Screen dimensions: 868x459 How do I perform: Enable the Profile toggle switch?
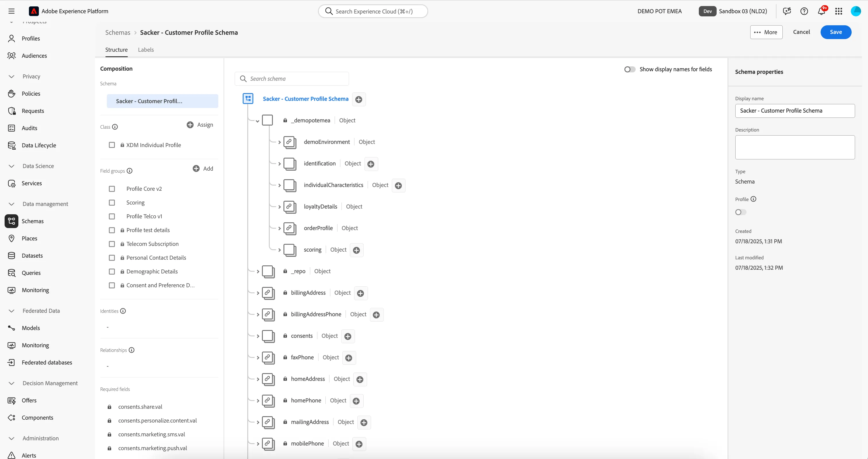point(741,212)
